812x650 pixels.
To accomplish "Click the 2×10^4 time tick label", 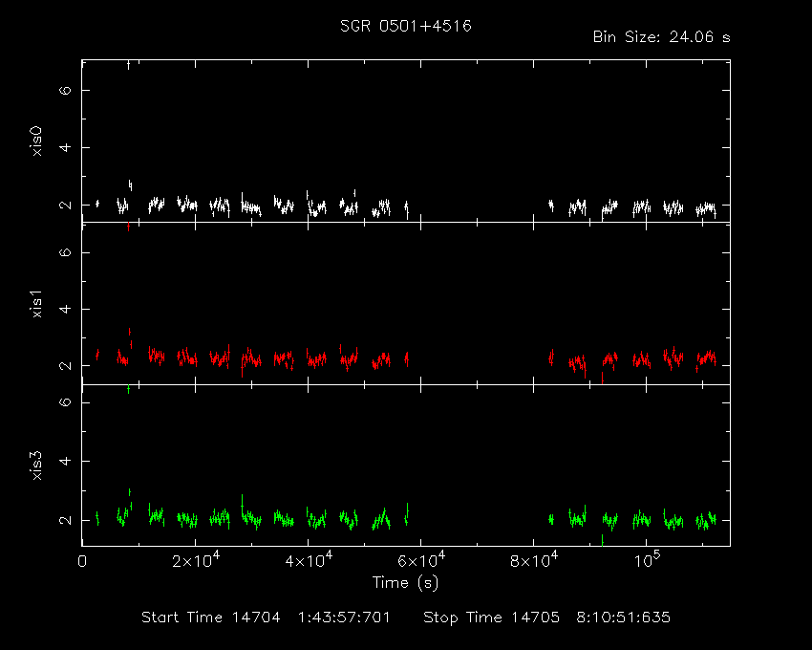I will 195,560.
